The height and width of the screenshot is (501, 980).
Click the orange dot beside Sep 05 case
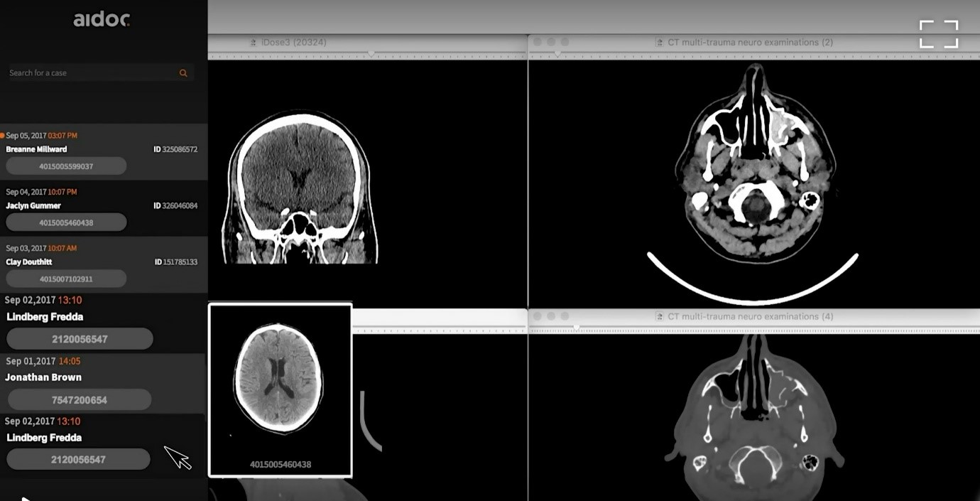click(x=3, y=135)
